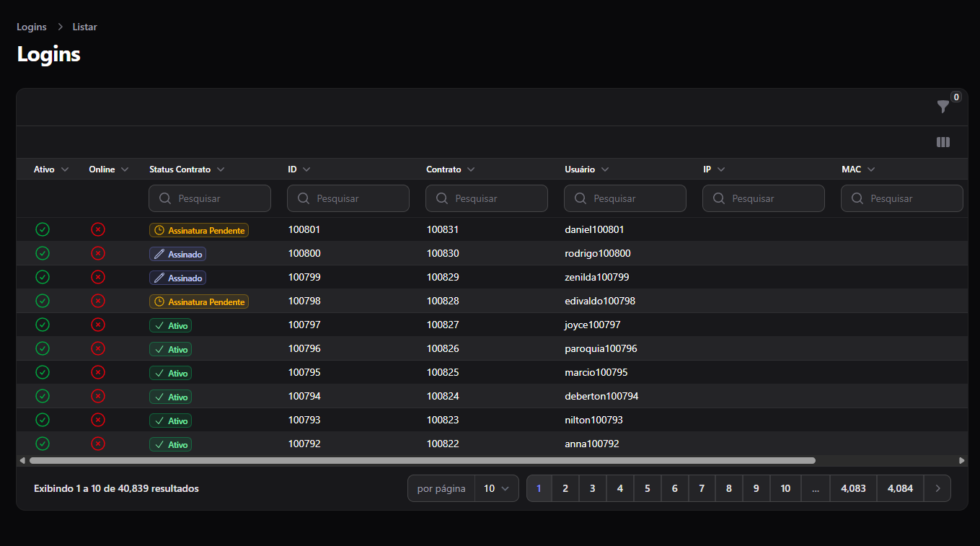Click the red Online X for anna100792

[x=98, y=444]
